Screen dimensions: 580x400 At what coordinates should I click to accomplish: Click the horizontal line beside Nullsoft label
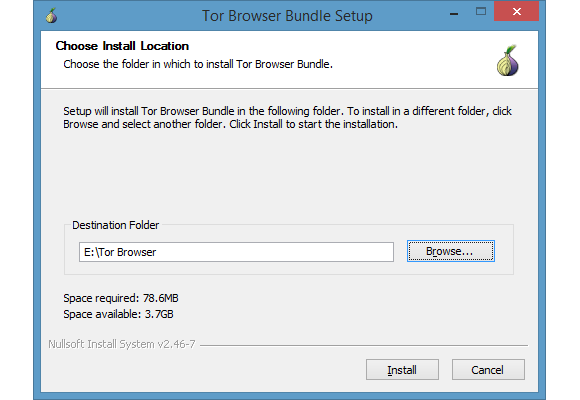(x=364, y=345)
